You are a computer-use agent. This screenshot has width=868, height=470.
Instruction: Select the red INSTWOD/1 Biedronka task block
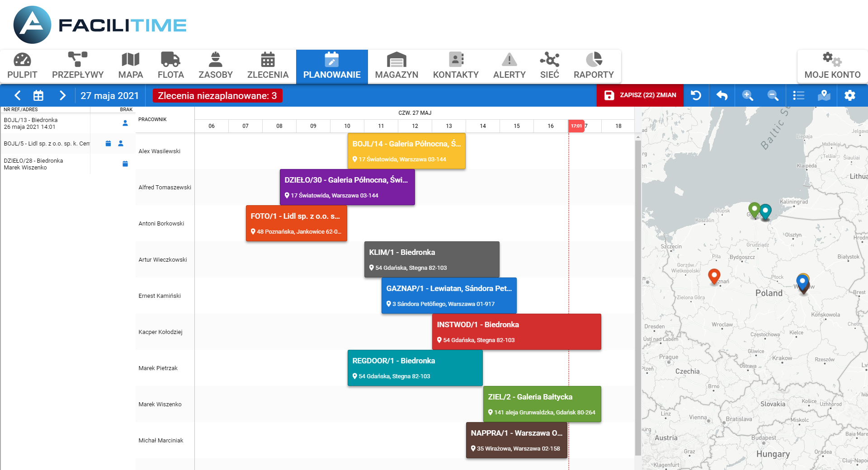point(516,332)
